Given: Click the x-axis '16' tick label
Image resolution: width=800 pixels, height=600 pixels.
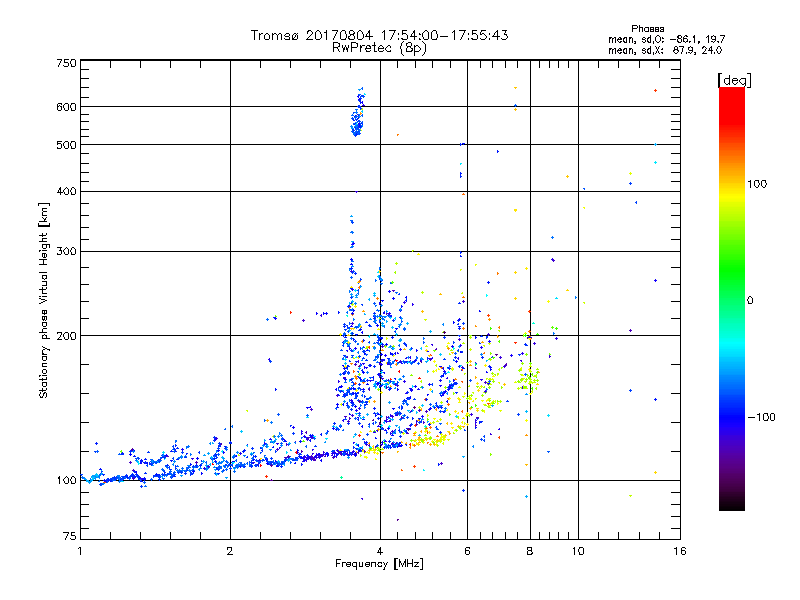Looking at the screenshot, I should (680, 551).
